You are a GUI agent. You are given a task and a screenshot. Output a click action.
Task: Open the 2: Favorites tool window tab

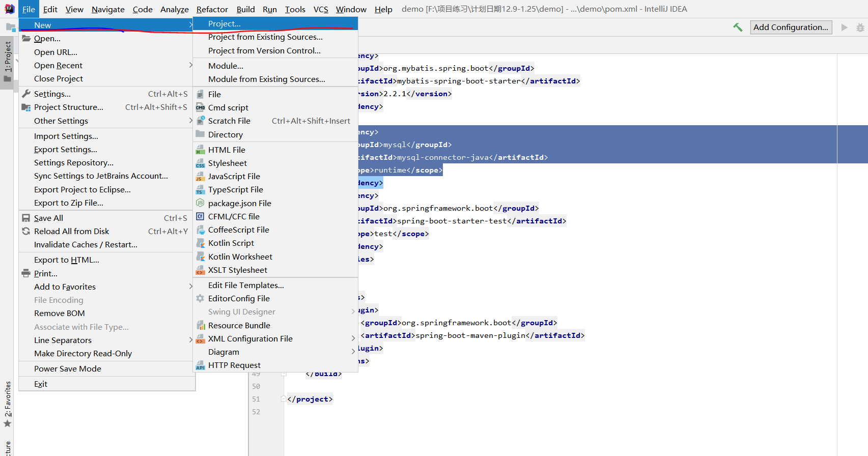[x=7, y=405]
